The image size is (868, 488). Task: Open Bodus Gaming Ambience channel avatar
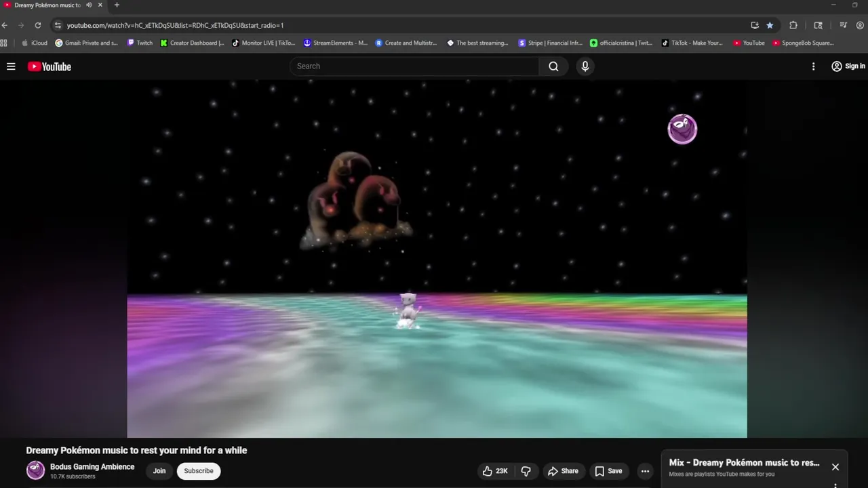click(x=35, y=470)
